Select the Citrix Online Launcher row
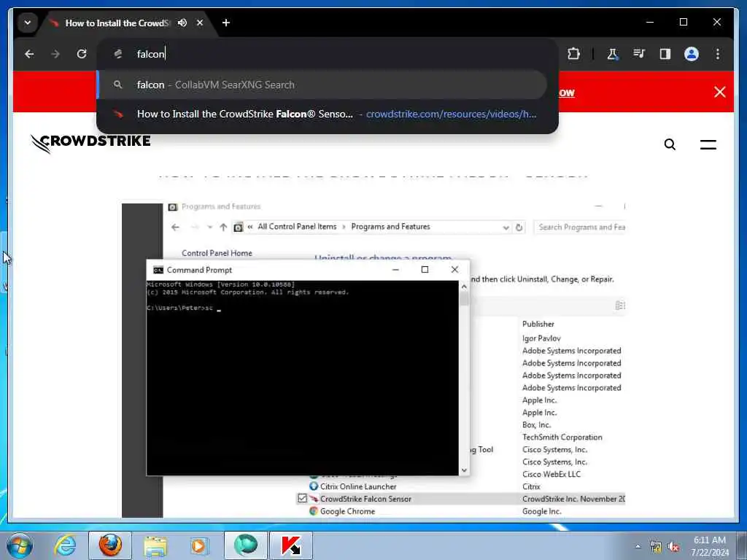The width and height of the screenshot is (747, 560). (x=358, y=486)
